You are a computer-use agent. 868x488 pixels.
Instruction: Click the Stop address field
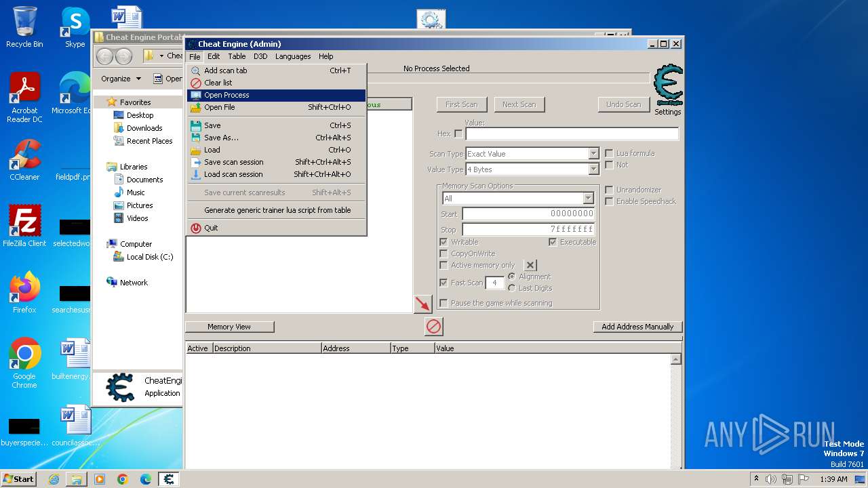528,229
